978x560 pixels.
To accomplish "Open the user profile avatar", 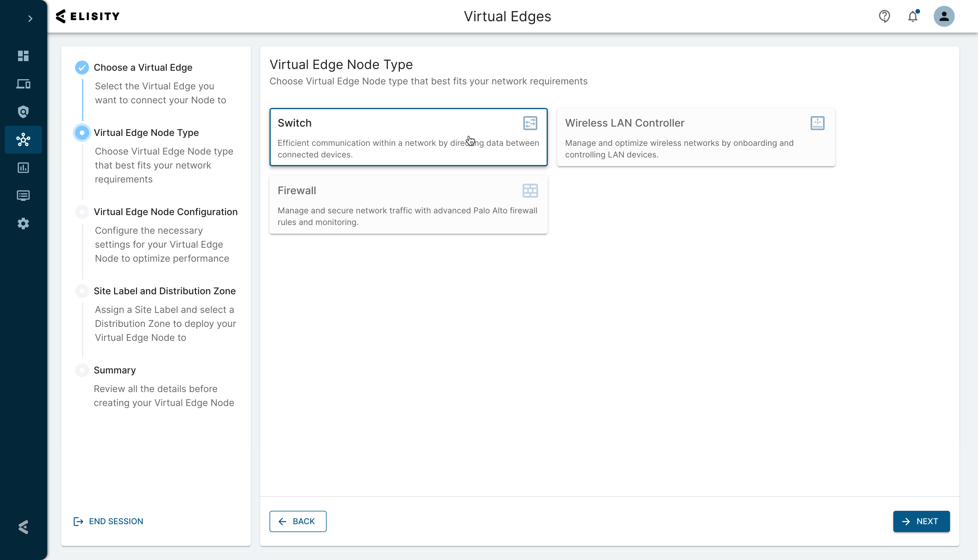I will pos(944,16).
